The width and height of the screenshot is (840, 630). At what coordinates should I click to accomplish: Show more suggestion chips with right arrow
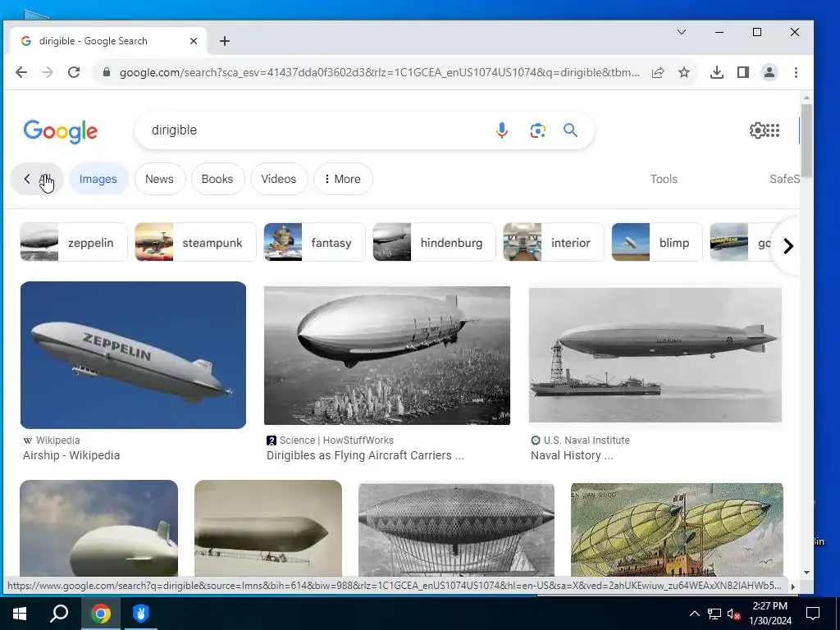(x=788, y=246)
